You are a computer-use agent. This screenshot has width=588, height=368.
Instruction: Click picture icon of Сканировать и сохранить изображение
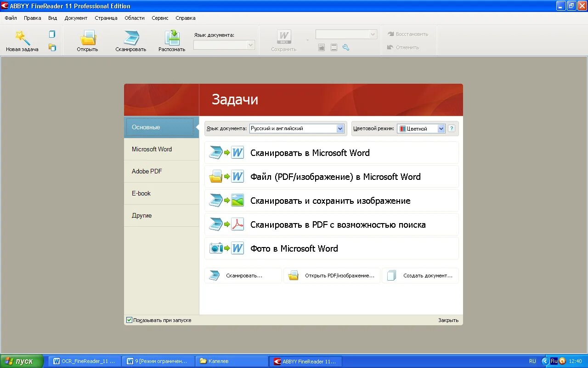(x=237, y=201)
